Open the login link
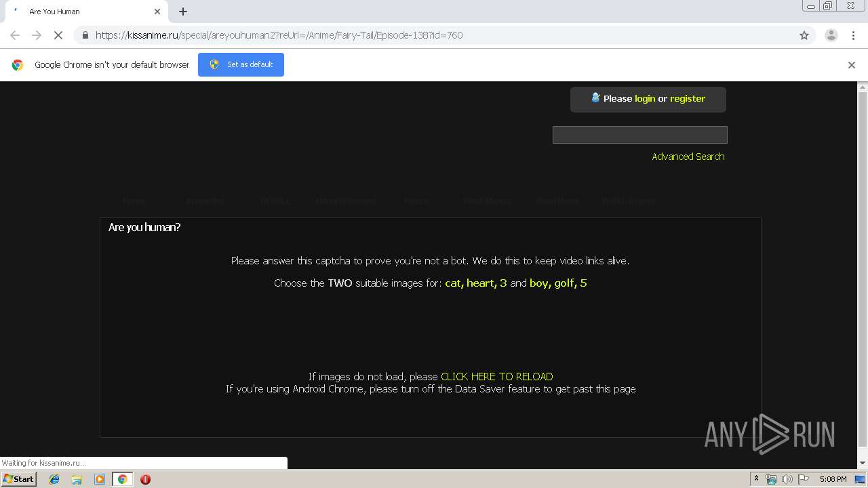This screenshot has height=488, width=868. pyautogui.click(x=645, y=98)
